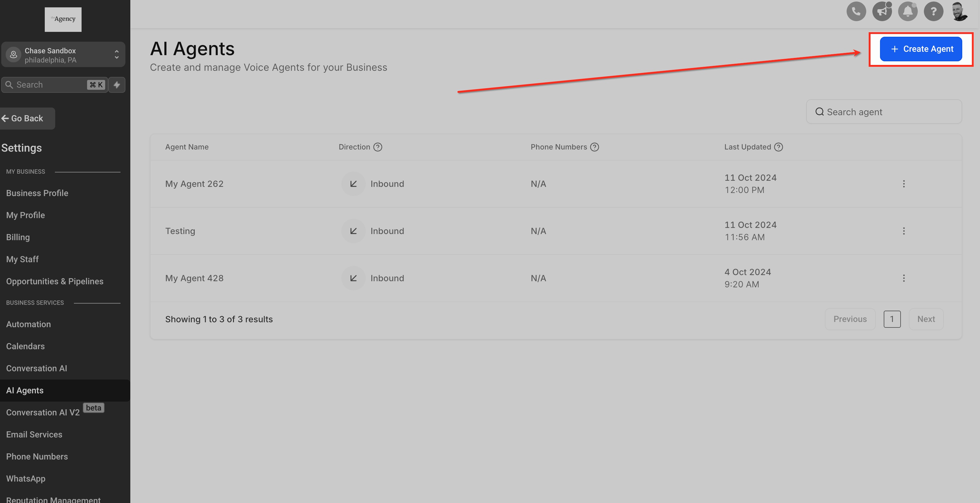
Task: Open the three-dot menu for My Agent 428
Action: click(904, 278)
